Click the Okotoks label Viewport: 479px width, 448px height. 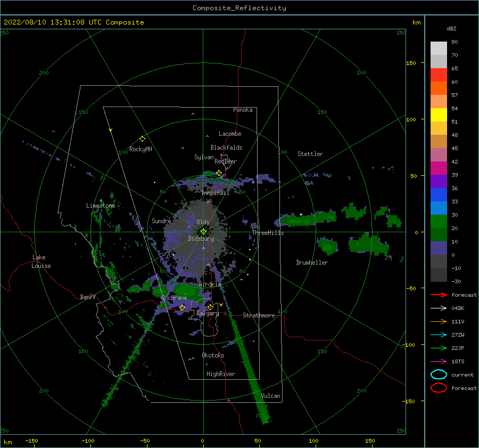click(213, 355)
